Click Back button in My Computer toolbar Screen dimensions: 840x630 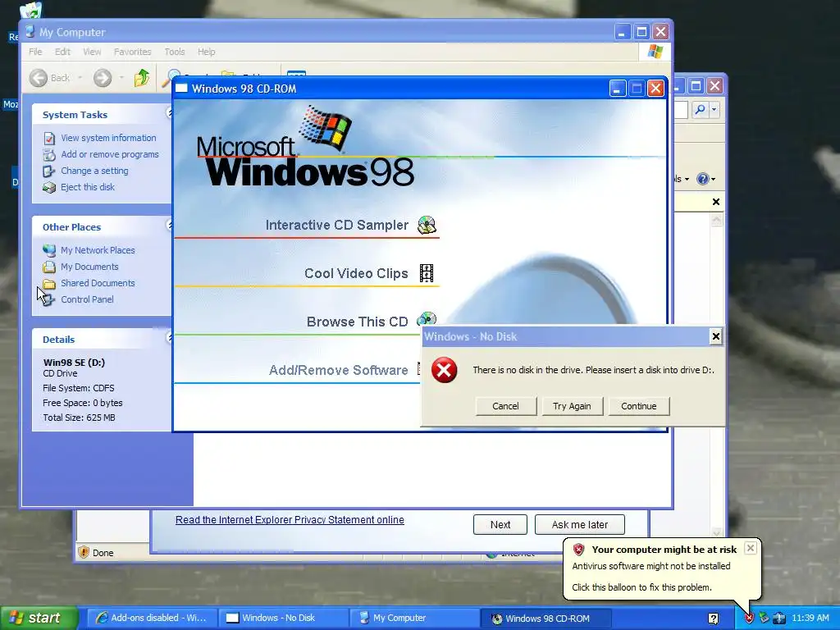click(x=49, y=78)
